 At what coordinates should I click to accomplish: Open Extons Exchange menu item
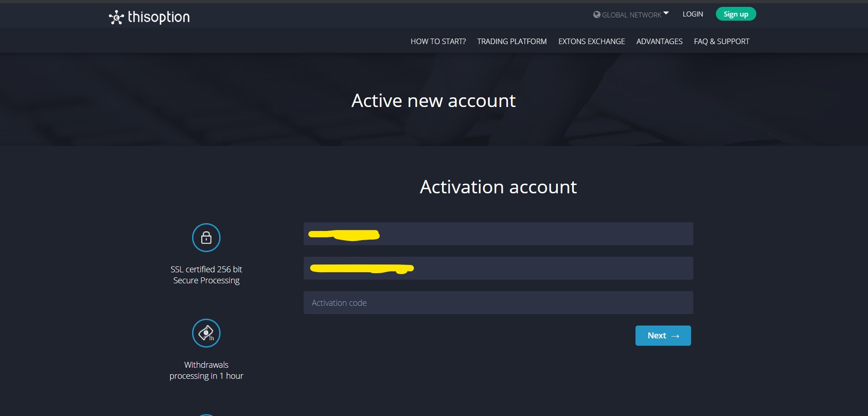591,41
